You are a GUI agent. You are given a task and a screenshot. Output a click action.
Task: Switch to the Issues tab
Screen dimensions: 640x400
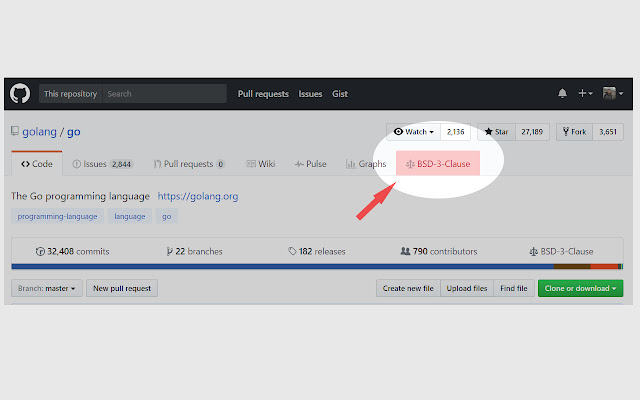click(x=102, y=164)
